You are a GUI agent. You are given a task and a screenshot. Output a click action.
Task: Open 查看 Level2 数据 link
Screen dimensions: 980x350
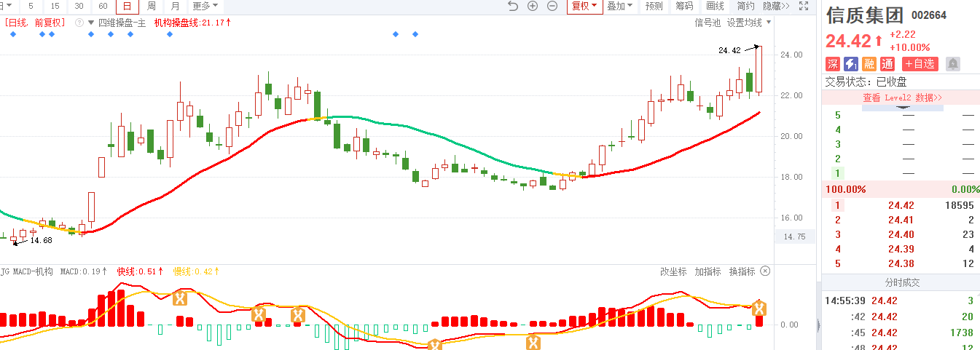[903, 98]
